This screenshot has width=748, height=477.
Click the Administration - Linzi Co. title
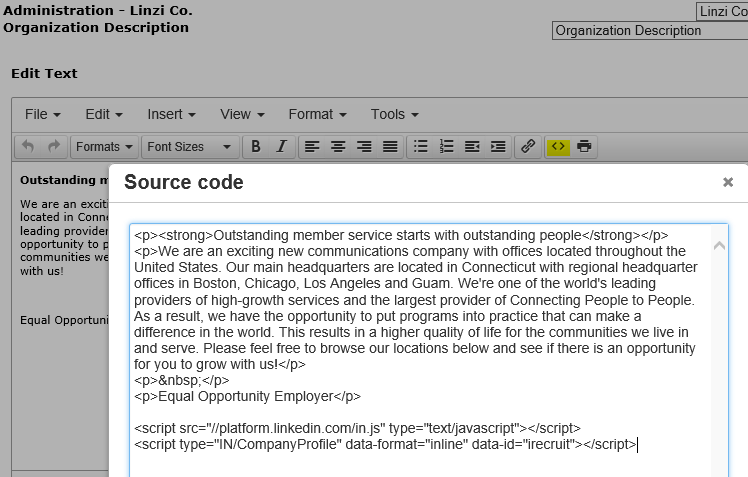click(x=98, y=10)
